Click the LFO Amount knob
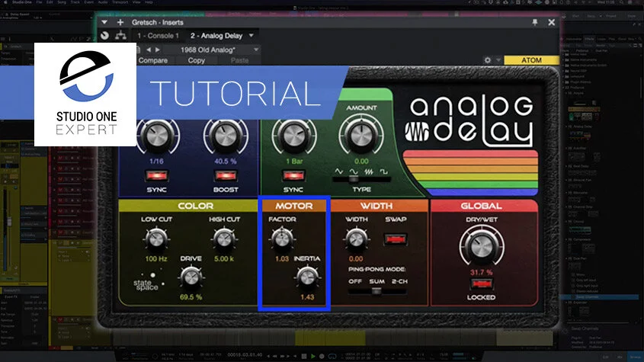The height and width of the screenshot is (362, 644). (361, 135)
